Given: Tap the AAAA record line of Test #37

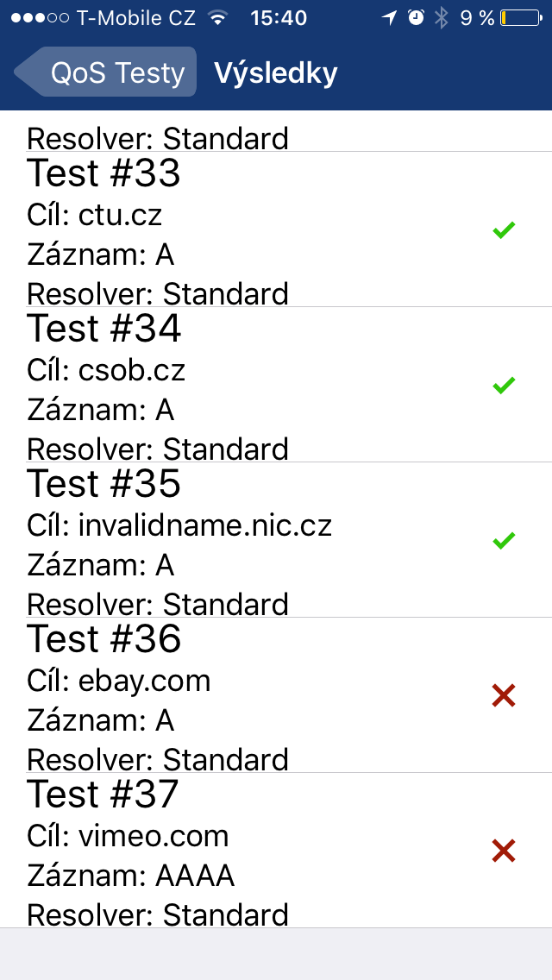Looking at the screenshot, I should coord(131,876).
